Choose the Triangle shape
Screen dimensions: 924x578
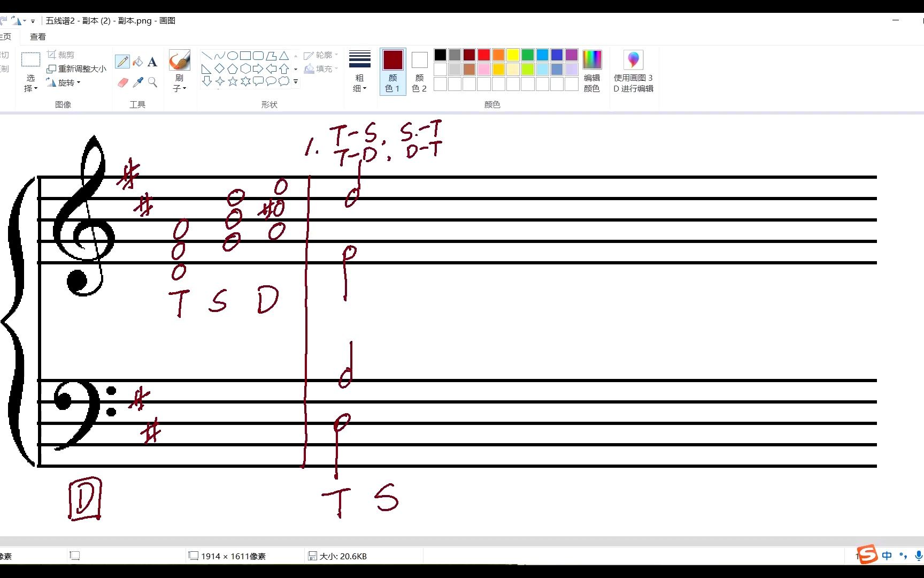[284, 56]
